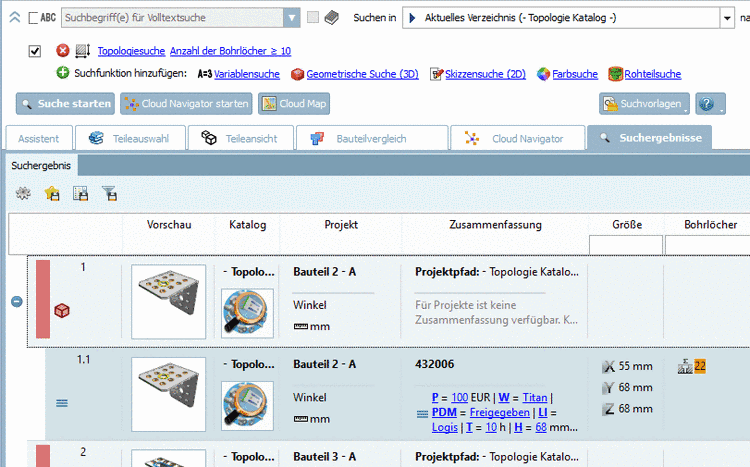750x467 pixels.
Task: Click the sketch search pencil icon
Action: (x=436, y=74)
